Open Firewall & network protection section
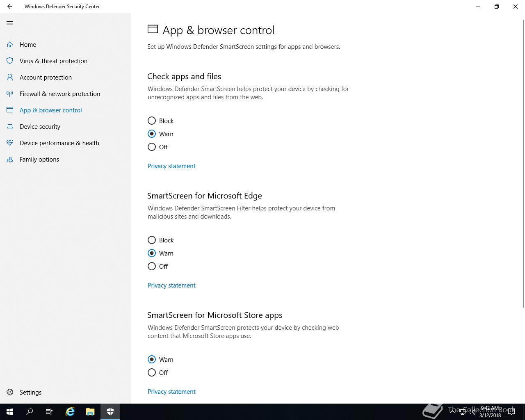This screenshot has height=420, width=525. 60,94
